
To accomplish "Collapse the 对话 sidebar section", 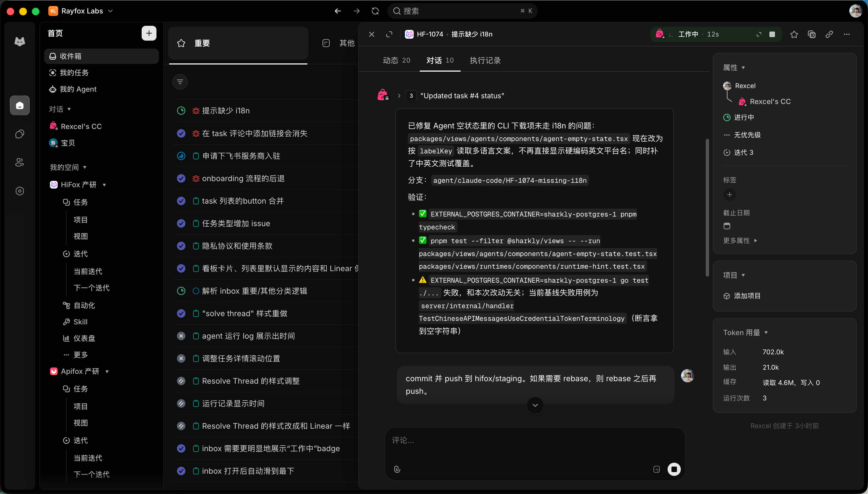I will click(60, 109).
